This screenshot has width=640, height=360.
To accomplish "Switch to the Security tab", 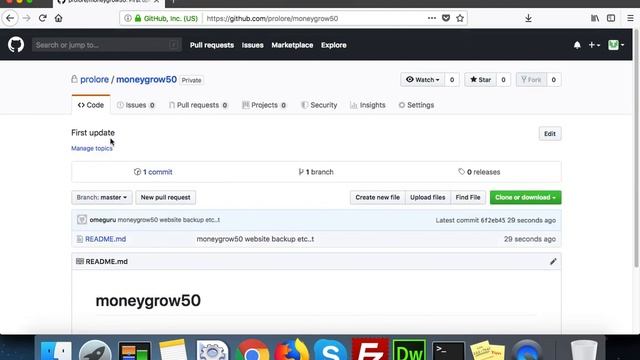I will tap(319, 105).
